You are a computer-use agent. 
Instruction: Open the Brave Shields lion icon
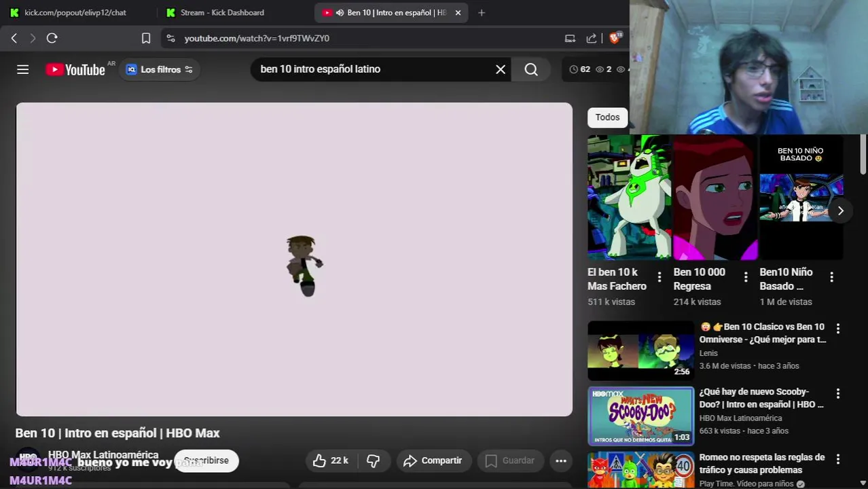pyautogui.click(x=614, y=38)
